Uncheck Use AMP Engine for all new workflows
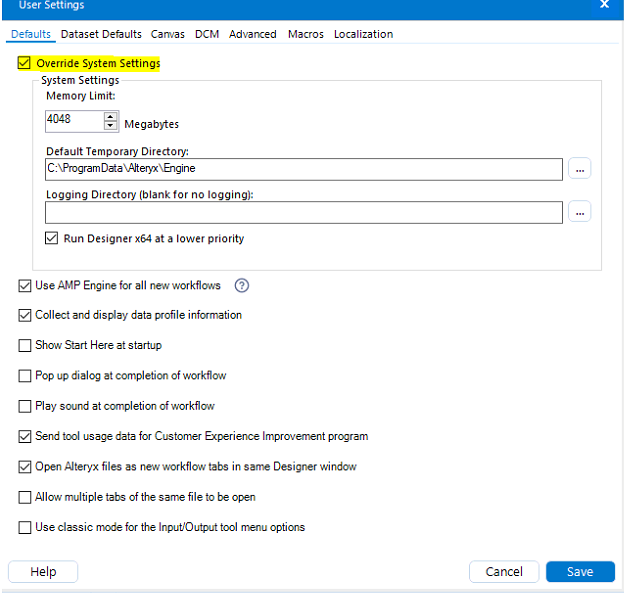The image size is (624, 593). click(25, 285)
